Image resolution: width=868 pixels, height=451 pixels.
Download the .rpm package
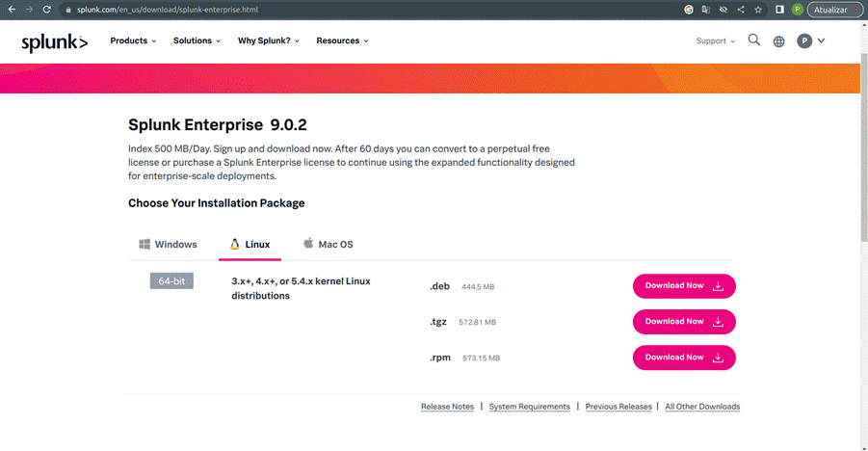point(684,358)
